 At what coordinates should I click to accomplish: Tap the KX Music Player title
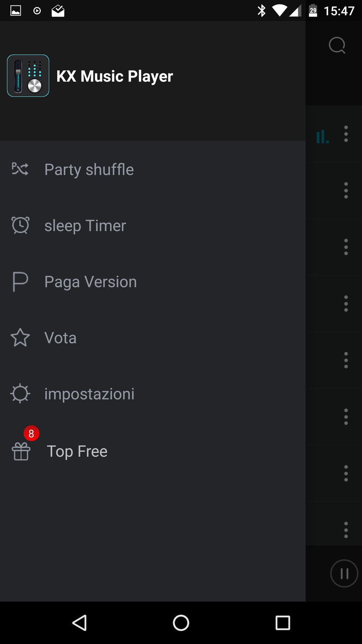115,76
